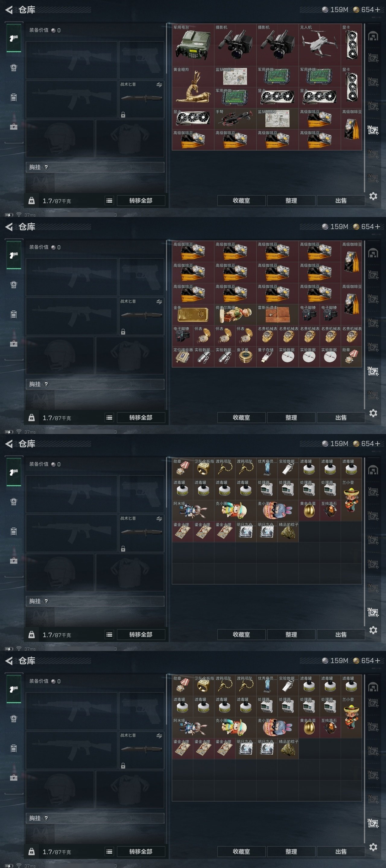The width and height of the screenshot is (386, 868).
Task: Open the 监狱地图3 prison map item
Action: 277,119
